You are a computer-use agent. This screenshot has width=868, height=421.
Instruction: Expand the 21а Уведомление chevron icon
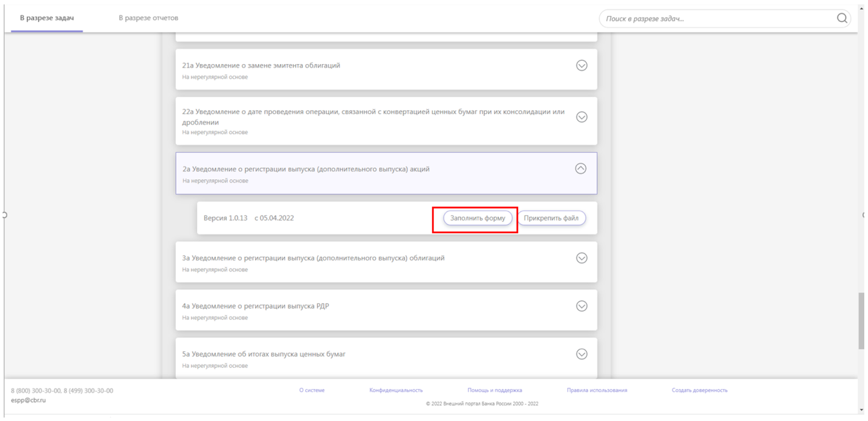point(581,66)
